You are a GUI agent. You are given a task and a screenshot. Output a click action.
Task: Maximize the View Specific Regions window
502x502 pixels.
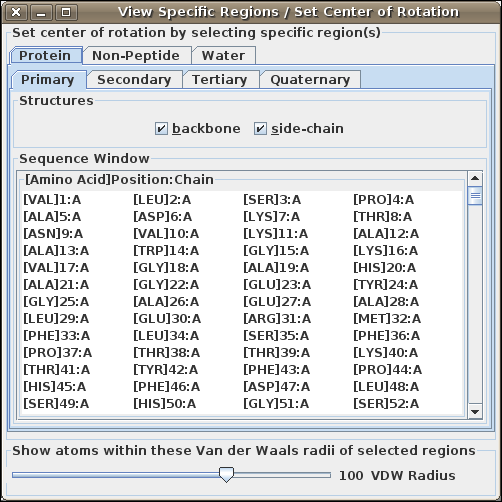(x=66, y=12)
